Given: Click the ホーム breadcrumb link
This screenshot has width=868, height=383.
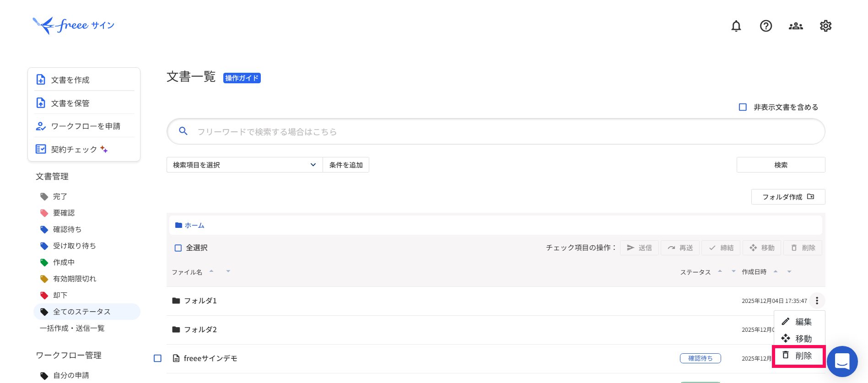Looking at the screenshot, I should (194, 225).
